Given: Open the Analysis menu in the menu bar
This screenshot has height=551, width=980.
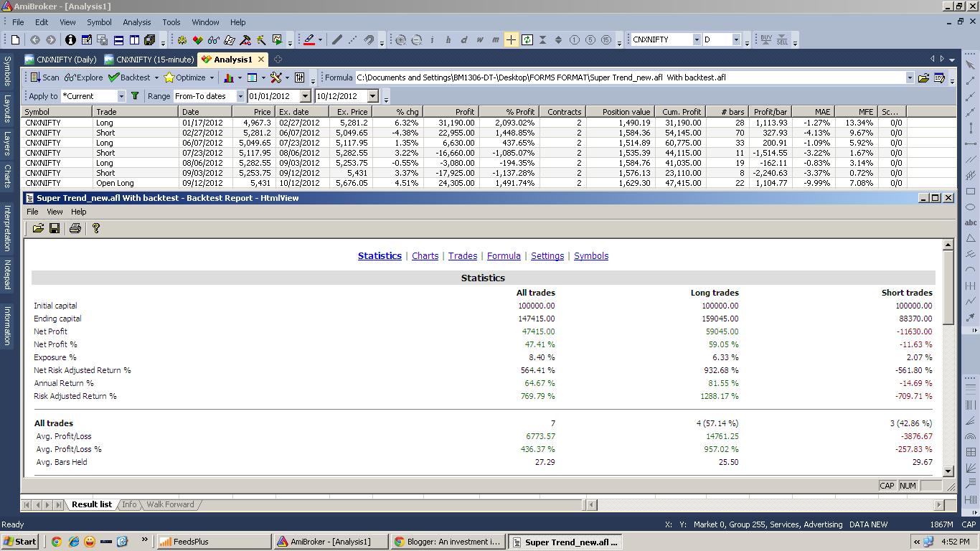Looking at the screenshot, I should (136, 22).
